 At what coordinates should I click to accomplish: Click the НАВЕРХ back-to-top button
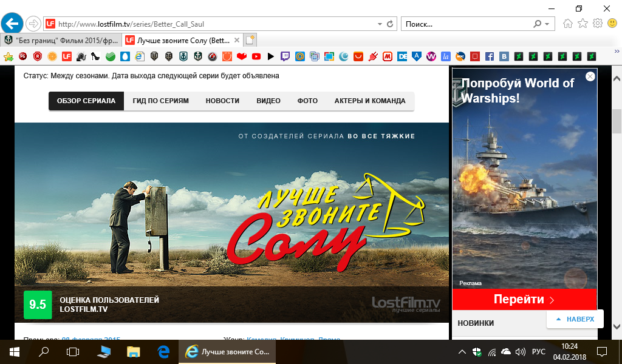coord(575,319)
